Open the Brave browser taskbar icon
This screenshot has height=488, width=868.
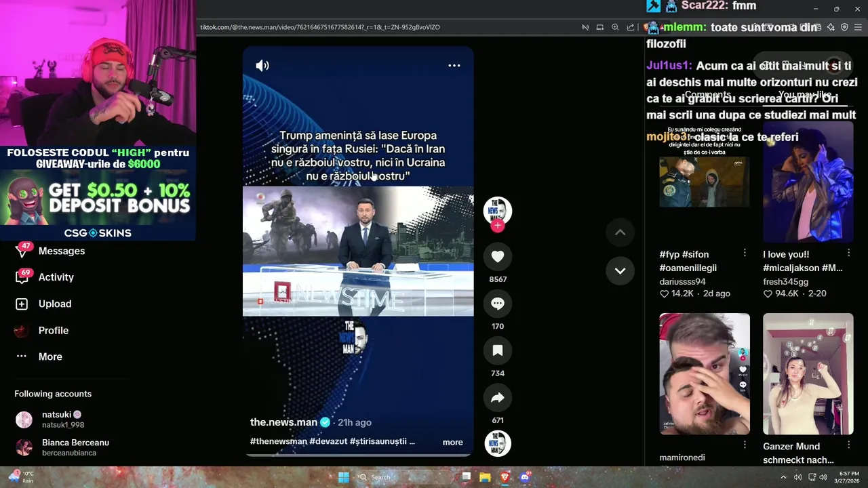click(x=505, y=477)
